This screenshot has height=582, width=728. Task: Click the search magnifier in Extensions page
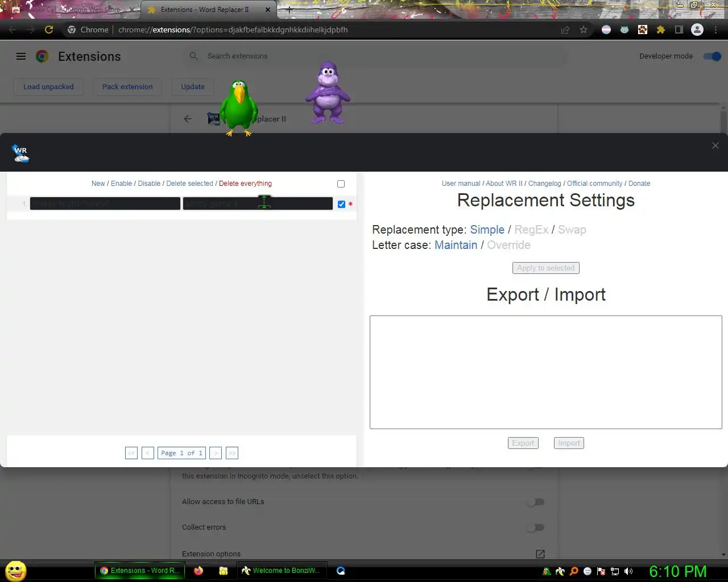tap(194, 56)
